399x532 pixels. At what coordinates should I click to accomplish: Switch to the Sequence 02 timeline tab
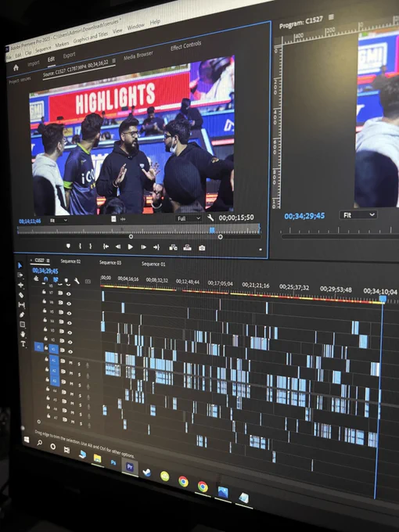click(x=70, y=261)
